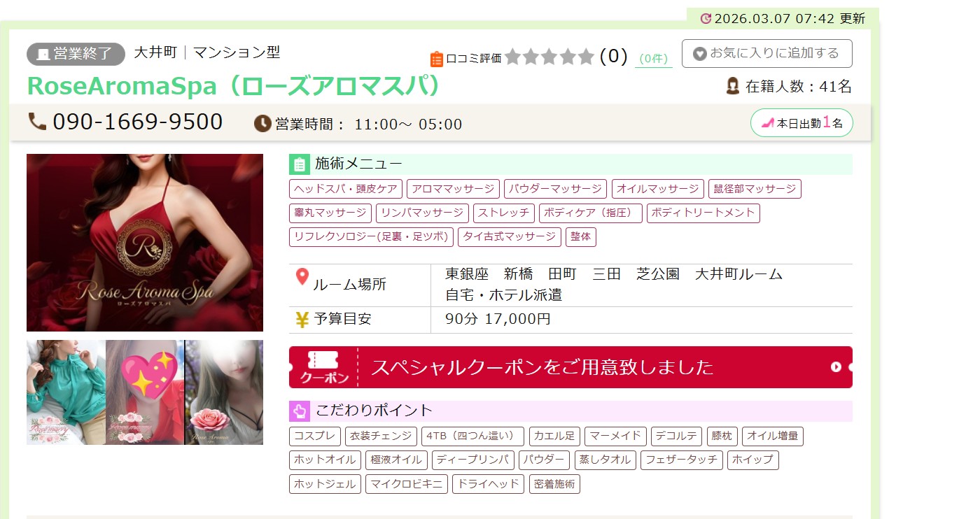Click the map pin ルーム場所 icon
The width and height of the screenshot is (980, 519).
pyautogui.click(x=302, y=277)
